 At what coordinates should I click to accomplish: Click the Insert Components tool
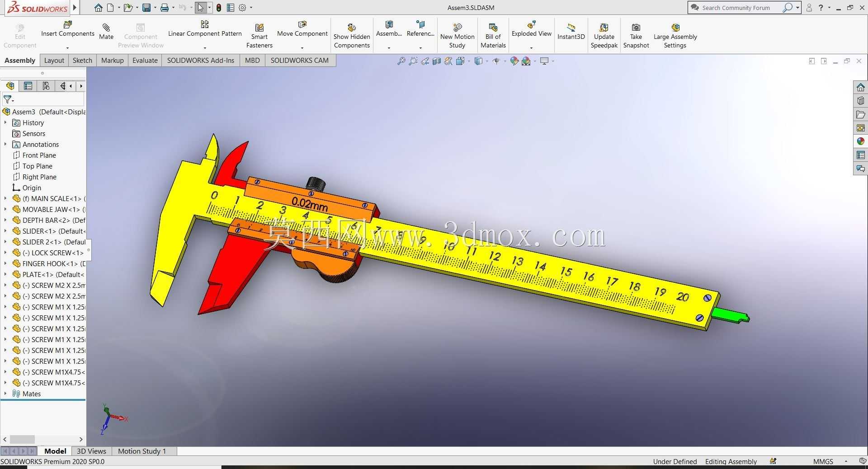pos(67,29)
